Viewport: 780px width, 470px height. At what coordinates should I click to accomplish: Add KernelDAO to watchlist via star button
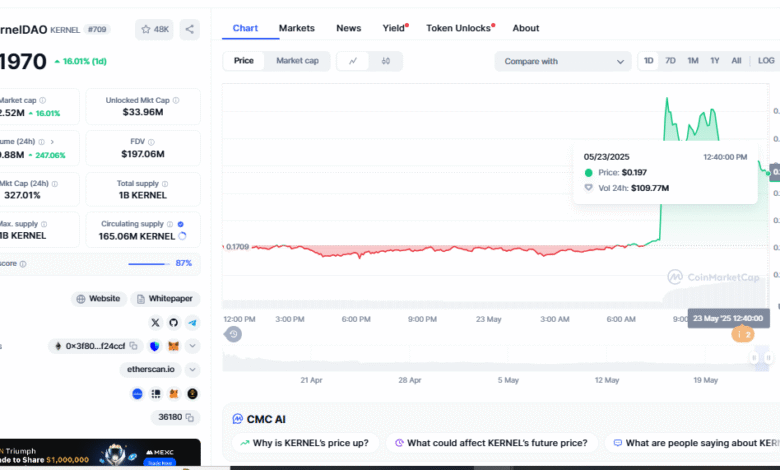154,29
